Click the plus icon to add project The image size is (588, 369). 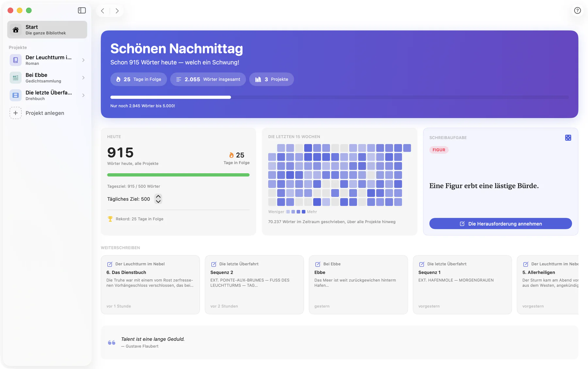click(15, 113)
